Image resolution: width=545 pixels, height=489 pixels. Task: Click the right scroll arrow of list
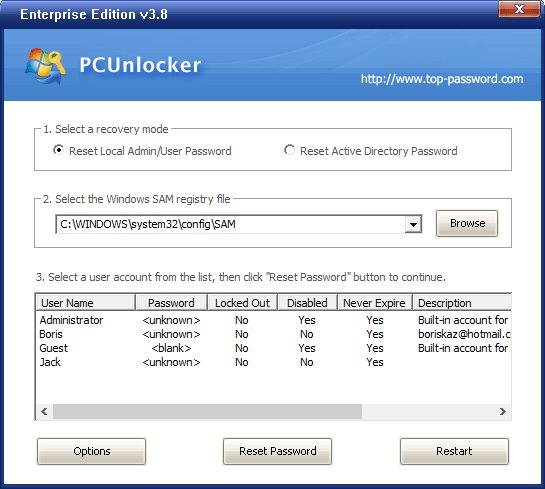(503, 411)
